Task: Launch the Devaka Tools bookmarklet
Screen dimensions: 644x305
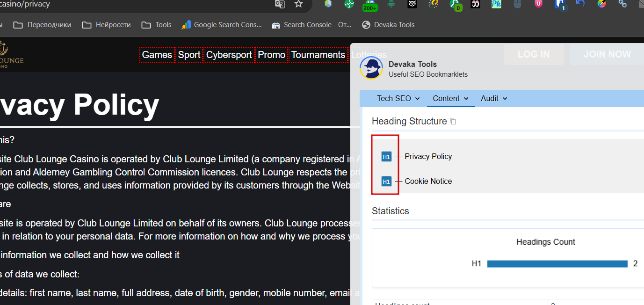Action: pos(388,25)
